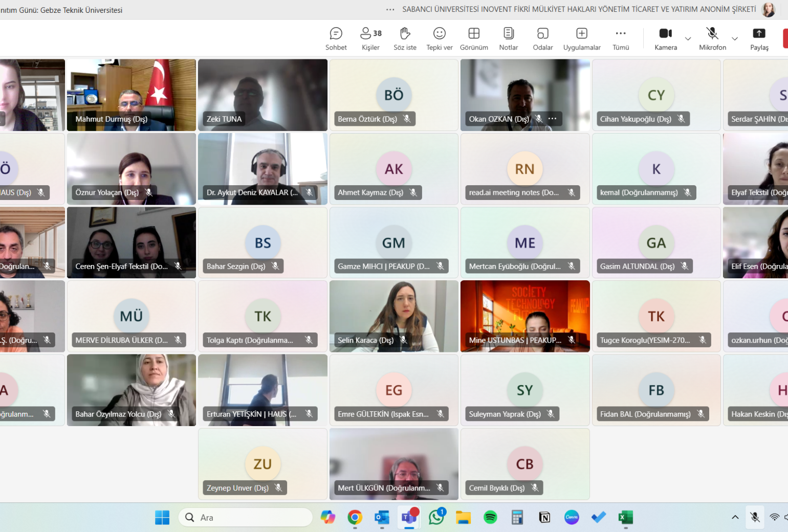Open WhatsApp from the taskbar
This screenshot has width=788, height=532.
pos(436,518)
